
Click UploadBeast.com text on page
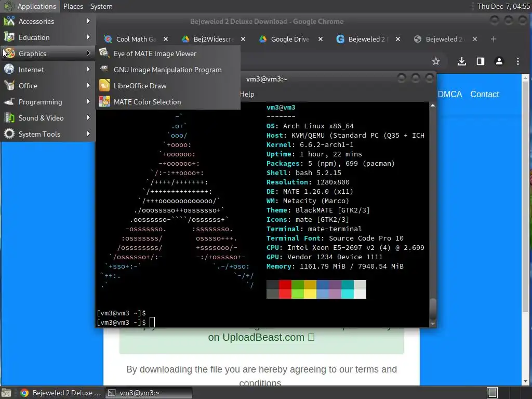(263, 337)
